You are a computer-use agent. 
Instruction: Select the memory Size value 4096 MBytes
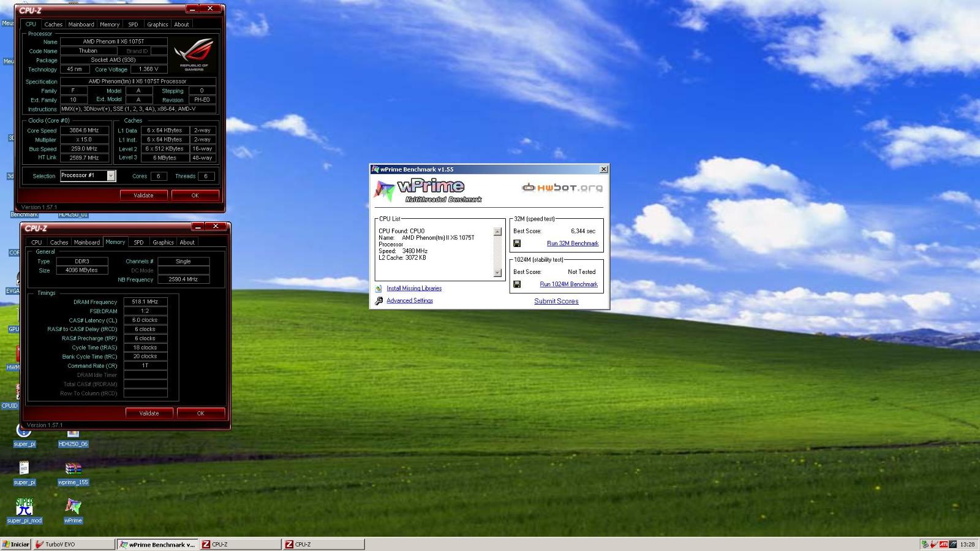81,270
